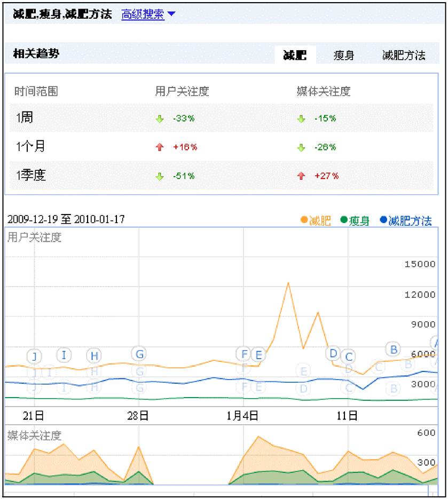The image size is (448, 499).
Task: Click the green down arrow beside -51%
Action: [160, 176]
